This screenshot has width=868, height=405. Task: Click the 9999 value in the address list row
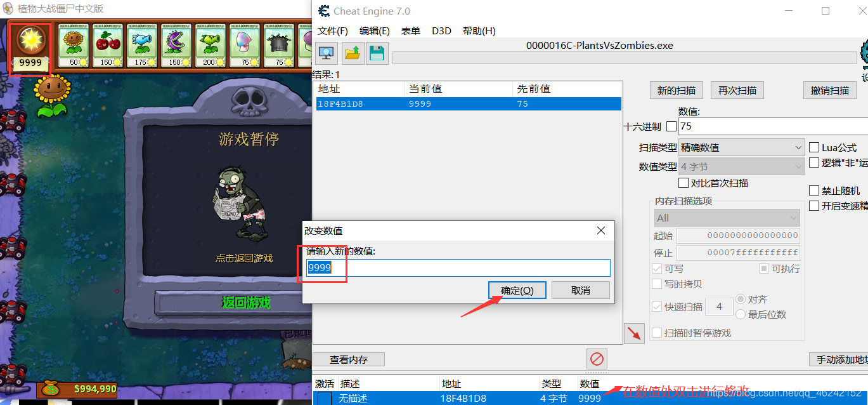(590, 399)
